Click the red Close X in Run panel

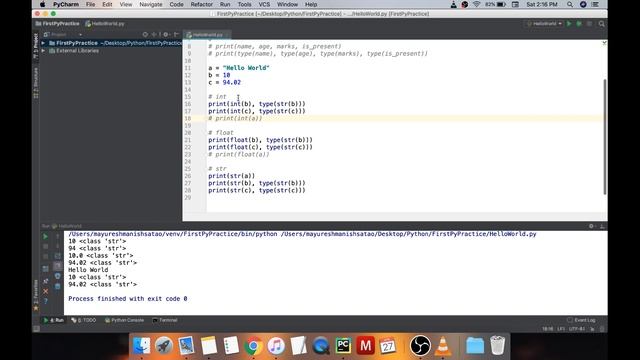click(45, 291)
